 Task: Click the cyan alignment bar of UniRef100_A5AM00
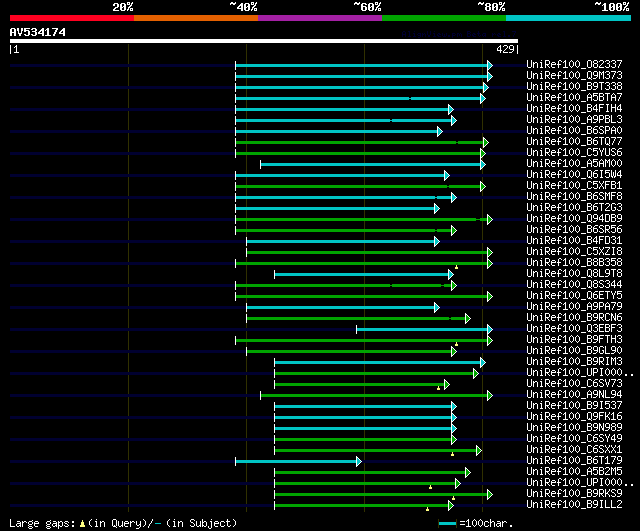(371, 164)
